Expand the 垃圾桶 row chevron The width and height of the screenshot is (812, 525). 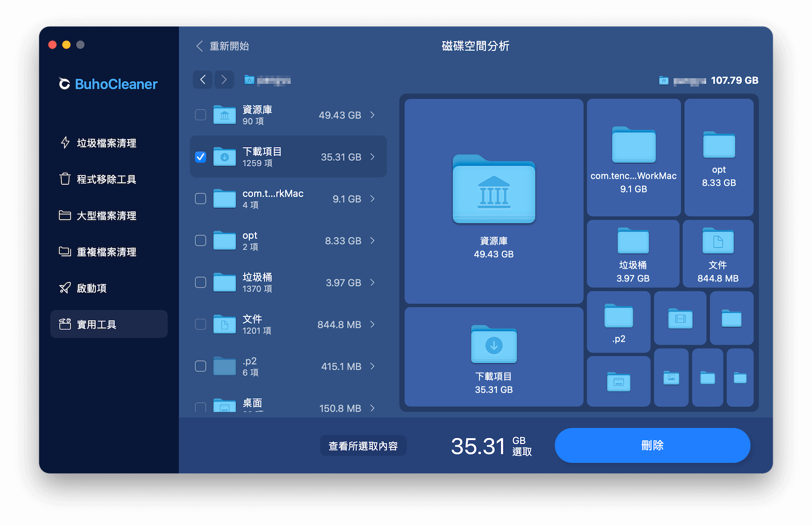pyautogui.click(x=373, y=283)
